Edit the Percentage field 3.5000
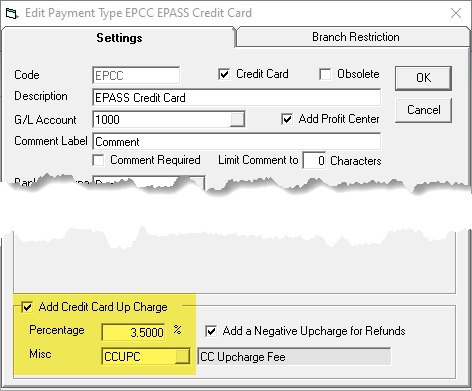 click(133, 332)
